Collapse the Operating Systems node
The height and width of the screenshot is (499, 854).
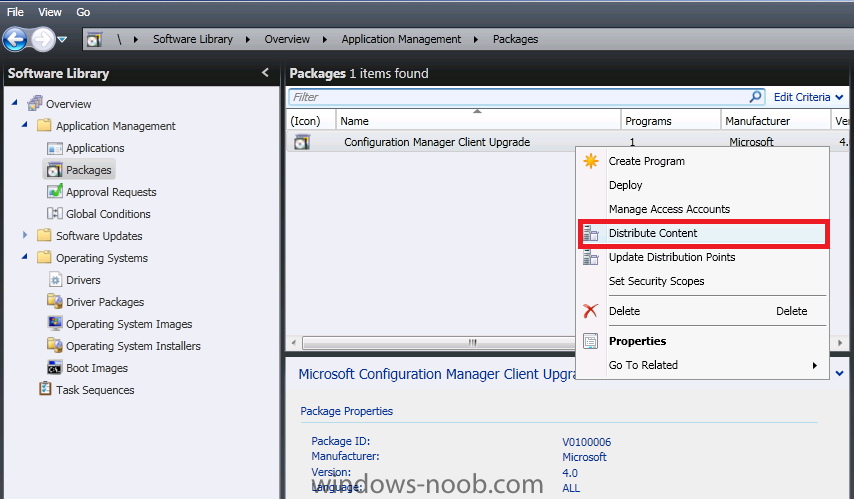25,256
